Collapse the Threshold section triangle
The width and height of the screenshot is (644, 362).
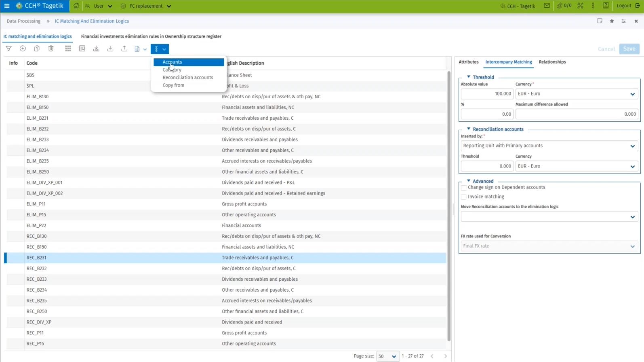coord(469,77)
